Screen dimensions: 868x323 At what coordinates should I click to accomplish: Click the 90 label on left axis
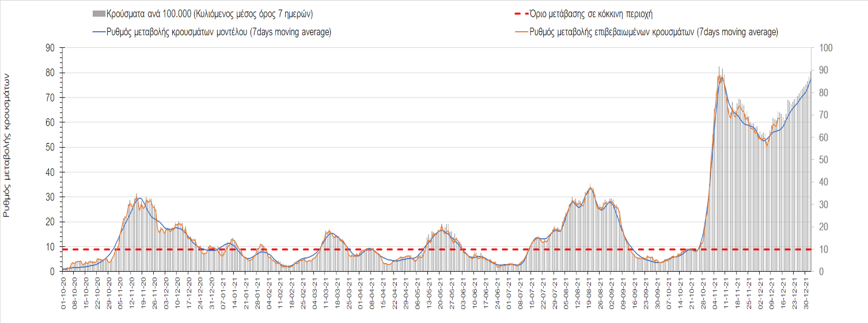50,48
